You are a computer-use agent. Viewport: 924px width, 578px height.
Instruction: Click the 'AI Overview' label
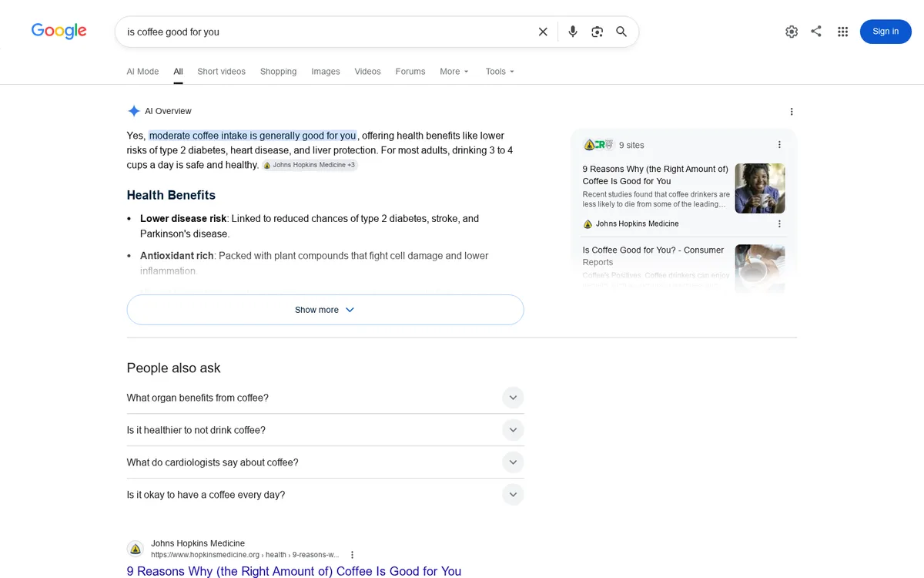click(x=168, y=111)
